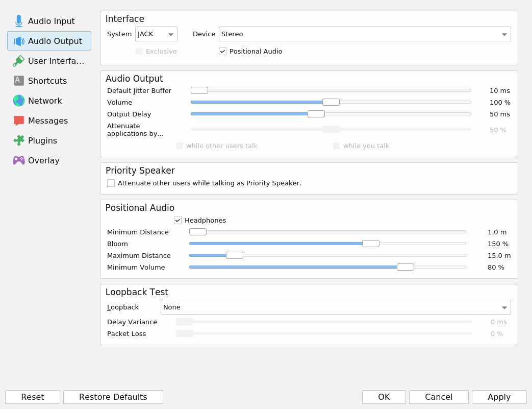This screenshot has width=532, height=409.
Task: Open Network settings via globe icon
Action: pyautogui.click(x=19, y=101)
